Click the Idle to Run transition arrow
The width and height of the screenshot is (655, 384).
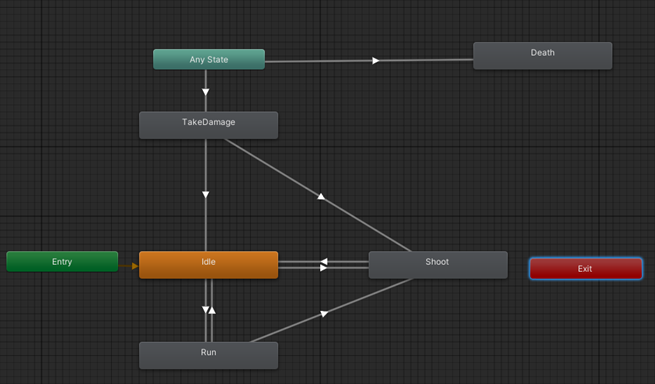(206, 310)
